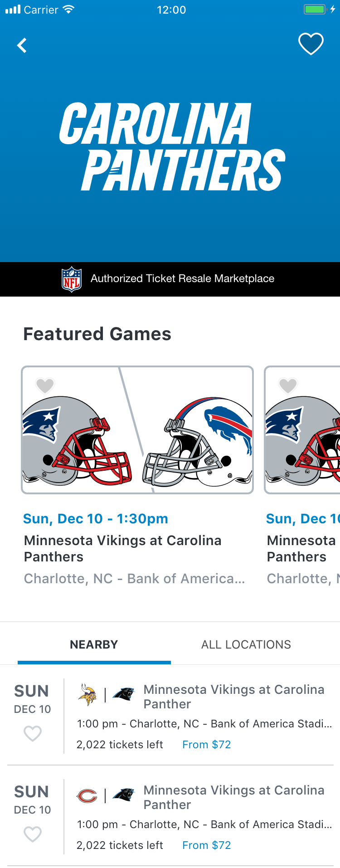Go back with the top-left arrow
The image size is (340, 868).
(22, 45)
